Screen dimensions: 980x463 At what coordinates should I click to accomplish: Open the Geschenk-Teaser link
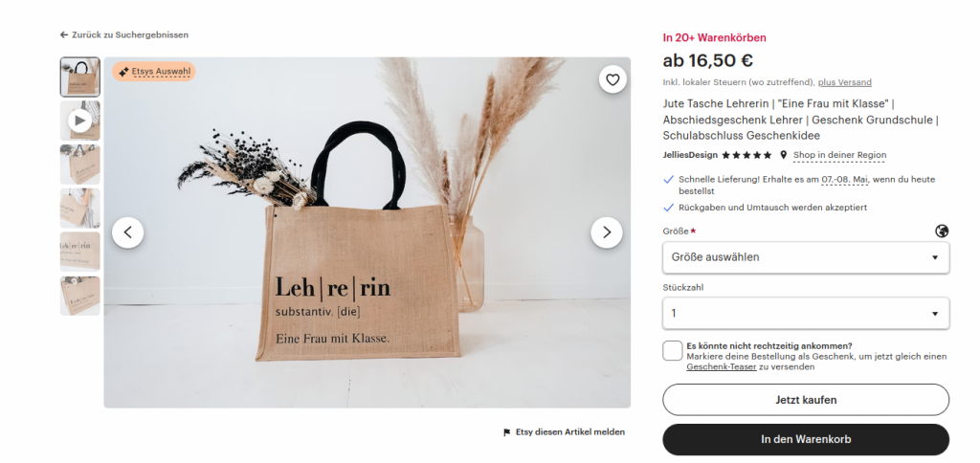tap(722, 367)
